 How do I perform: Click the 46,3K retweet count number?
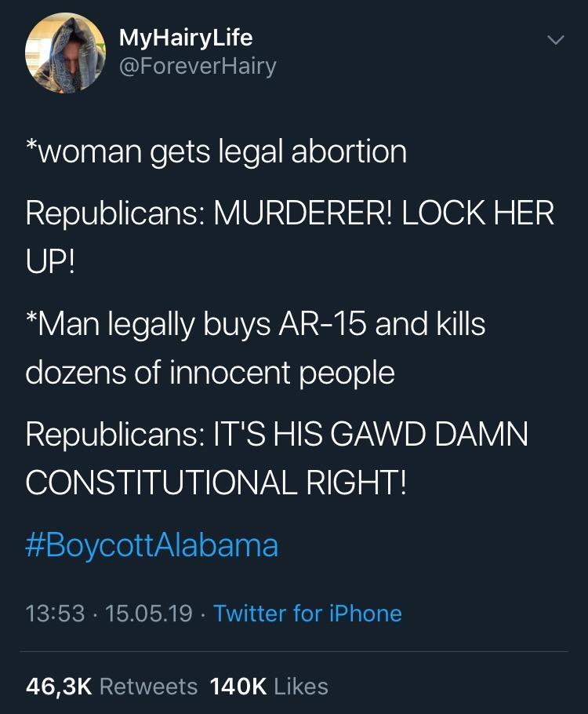[x=59, y=687]
